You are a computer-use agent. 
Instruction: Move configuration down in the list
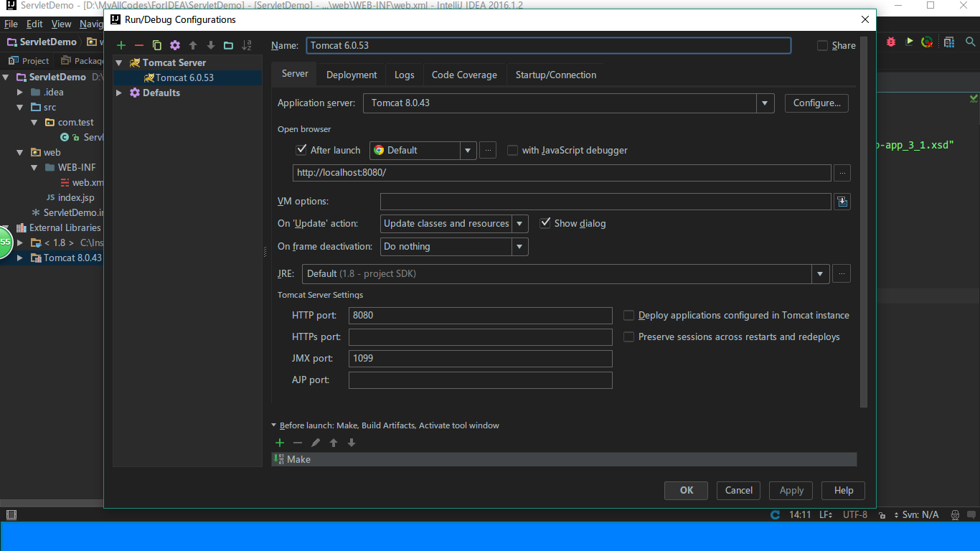pos(211,45)
